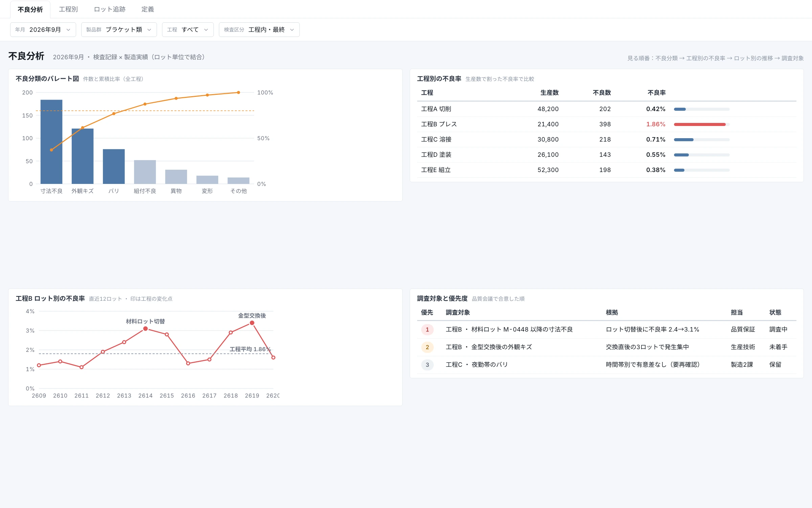This screenshot has height=508, width=812.
Task: Click the 寸法不良 bar in the Pareto chart
Action: pos(51,142)
